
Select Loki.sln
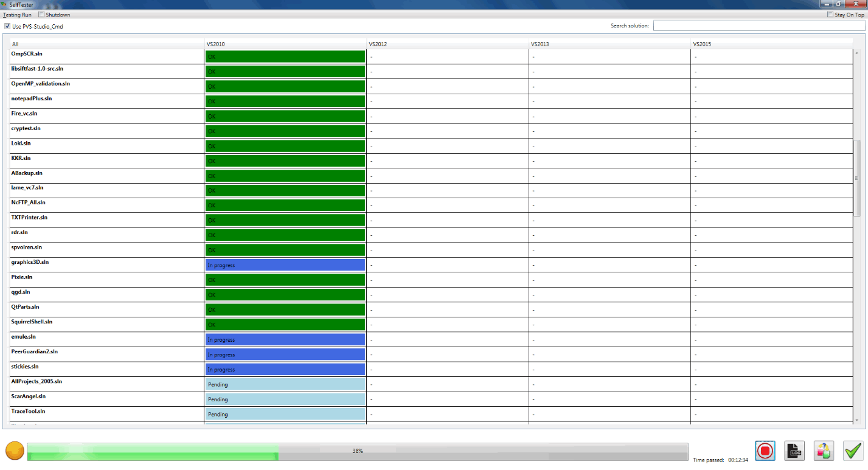(431, 146)
